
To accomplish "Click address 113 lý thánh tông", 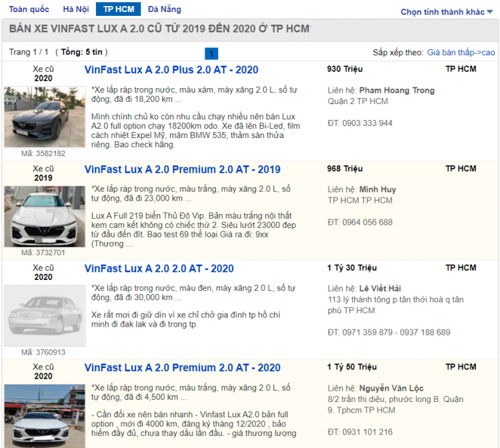I will tap(395, 305).
